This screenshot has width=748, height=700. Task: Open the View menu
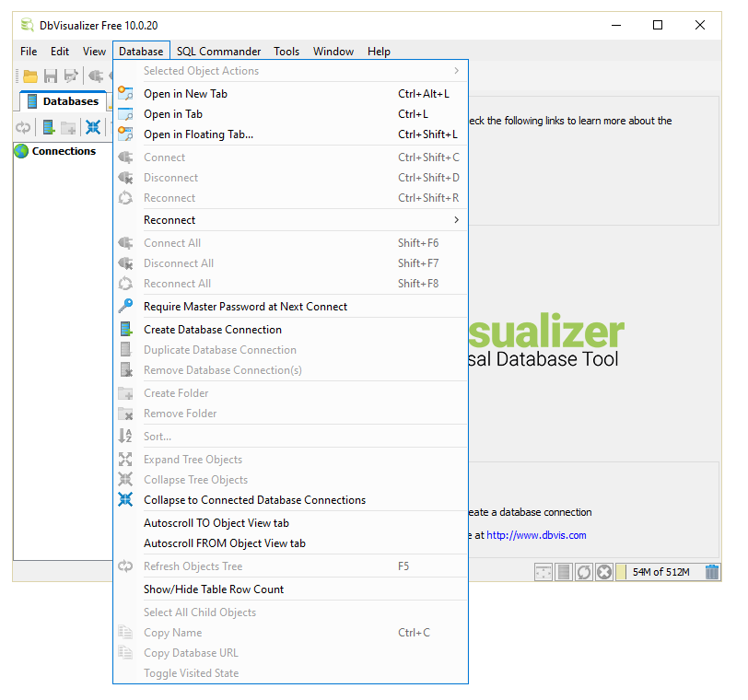pos(94,51)
